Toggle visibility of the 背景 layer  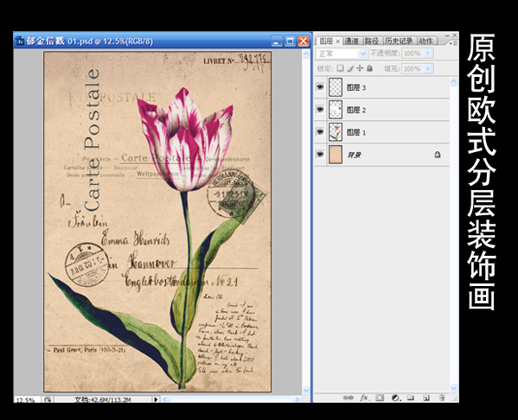pyautogui.click(x=320, y=154)
